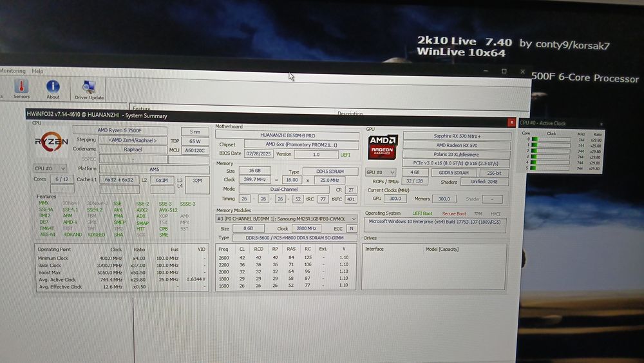The height and width of the screenshot is (363, 644).
Task: Click the Unified: 2048 shaders field
Action: (x=485, y=182)
